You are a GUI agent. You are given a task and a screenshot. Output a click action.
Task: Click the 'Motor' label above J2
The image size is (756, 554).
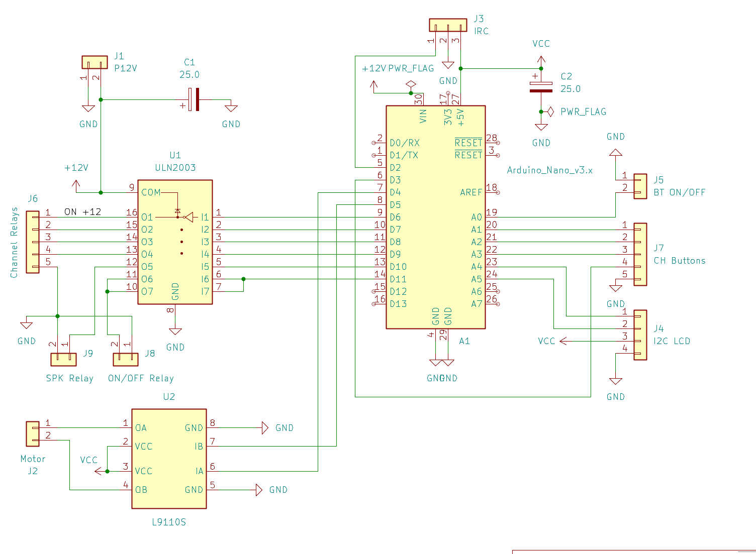click(x=33, y=459)
